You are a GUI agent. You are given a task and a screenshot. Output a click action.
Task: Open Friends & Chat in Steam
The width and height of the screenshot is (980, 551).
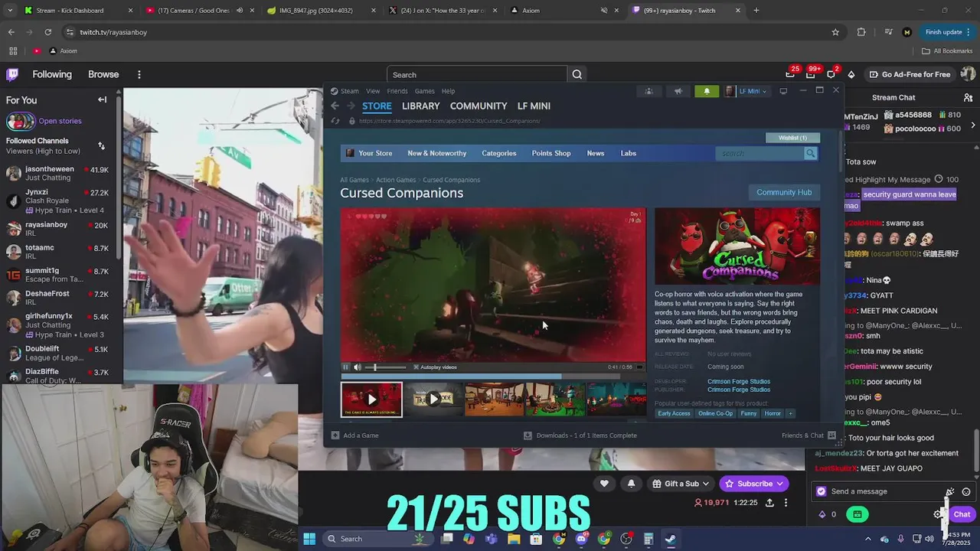click(808, 435)
